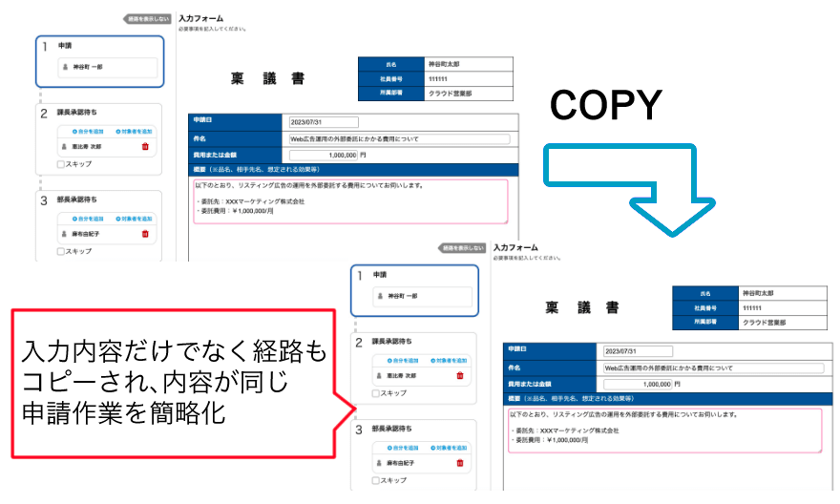The height and width of the screenshot is (504, 840).
Task: Click the 概要 text area in upper-left form
Action: point(350,201)
